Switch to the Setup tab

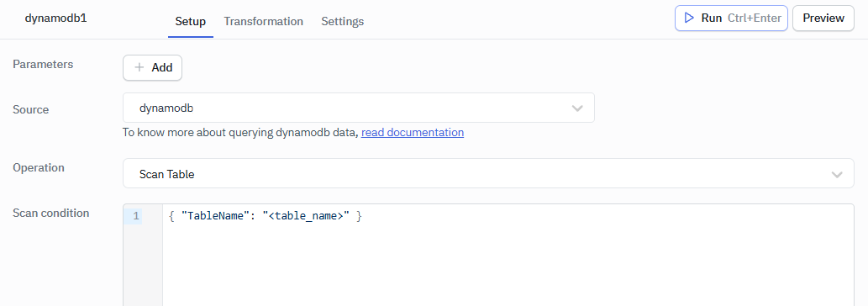pos(191,22)
